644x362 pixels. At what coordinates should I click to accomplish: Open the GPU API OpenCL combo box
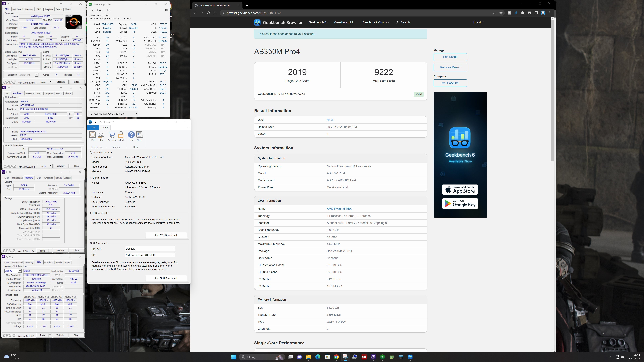pos(150,249)
